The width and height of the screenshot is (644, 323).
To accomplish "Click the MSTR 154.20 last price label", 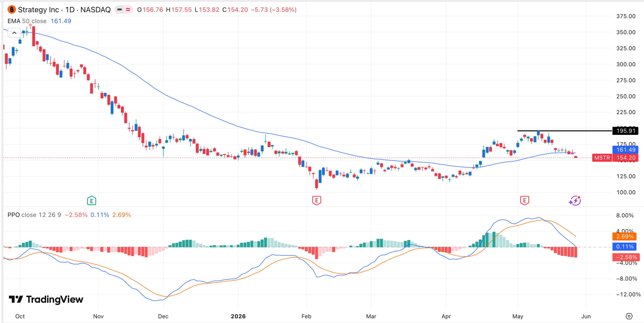I will point(615,158).
